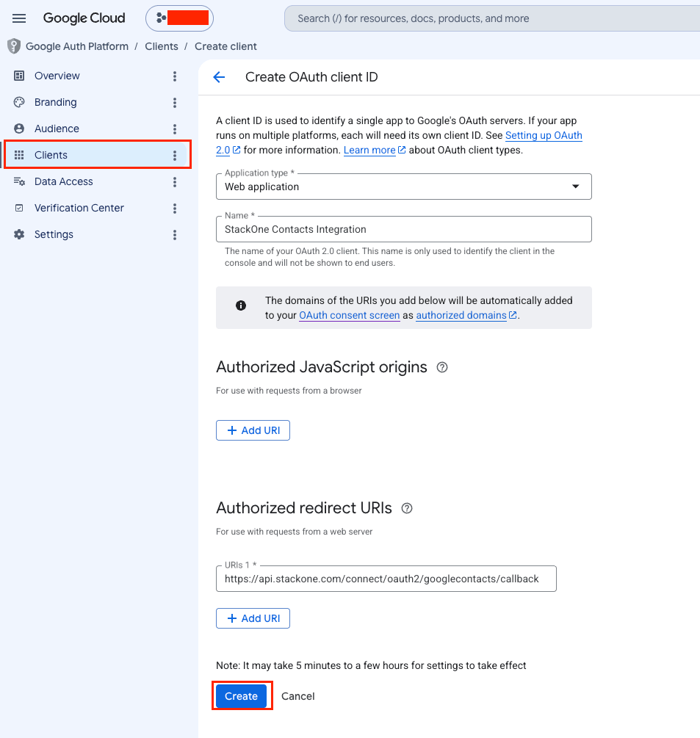700x738 pixels.
Task: Click the Overview dashboard icon
Action: [19, 76]
